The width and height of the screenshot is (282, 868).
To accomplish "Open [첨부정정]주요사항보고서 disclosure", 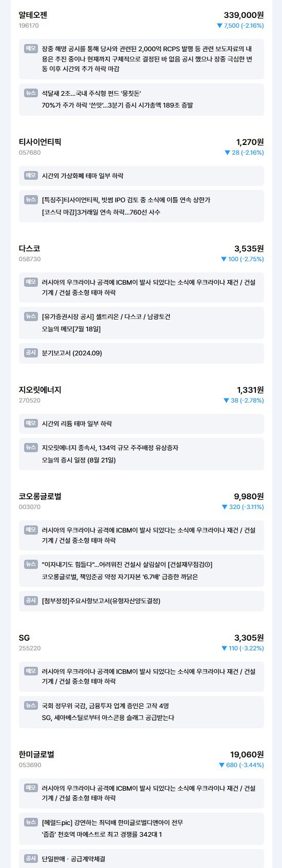I will pyautogui.click(x=101, y=601).
